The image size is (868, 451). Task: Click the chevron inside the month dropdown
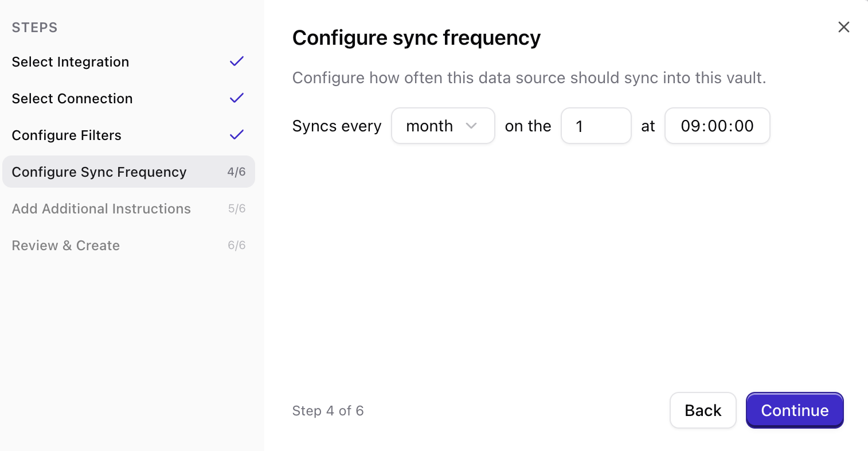tap(472, 126)
